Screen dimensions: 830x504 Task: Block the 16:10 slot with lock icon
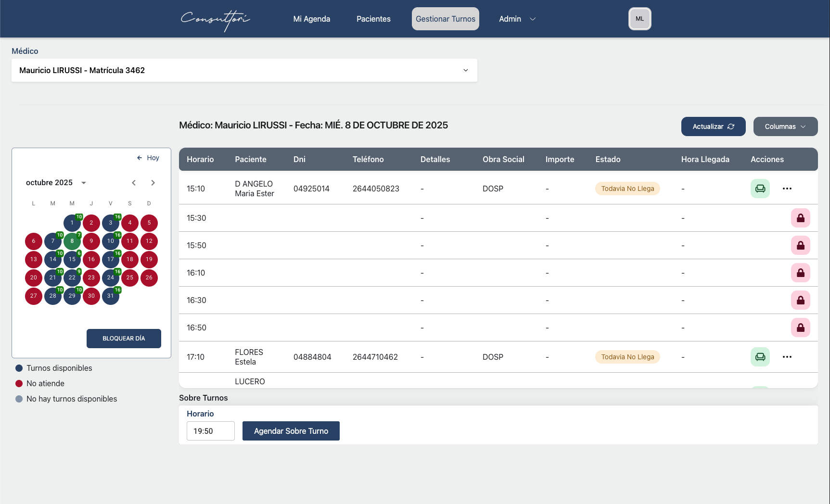click(800, 273)
